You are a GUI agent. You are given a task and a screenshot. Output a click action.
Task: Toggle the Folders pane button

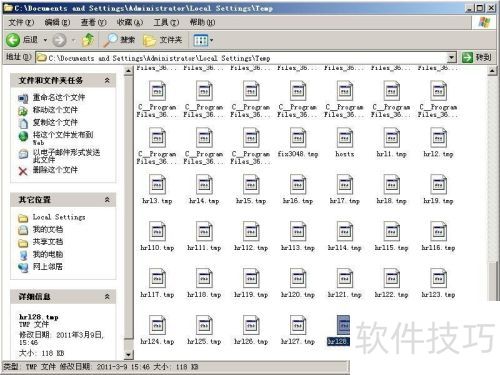[x=163, y=40]
